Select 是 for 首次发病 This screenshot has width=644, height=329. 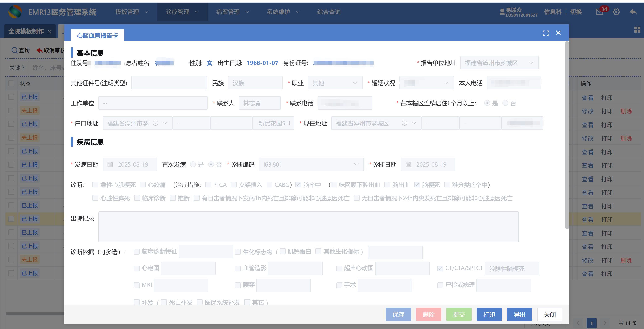[193, 164]
